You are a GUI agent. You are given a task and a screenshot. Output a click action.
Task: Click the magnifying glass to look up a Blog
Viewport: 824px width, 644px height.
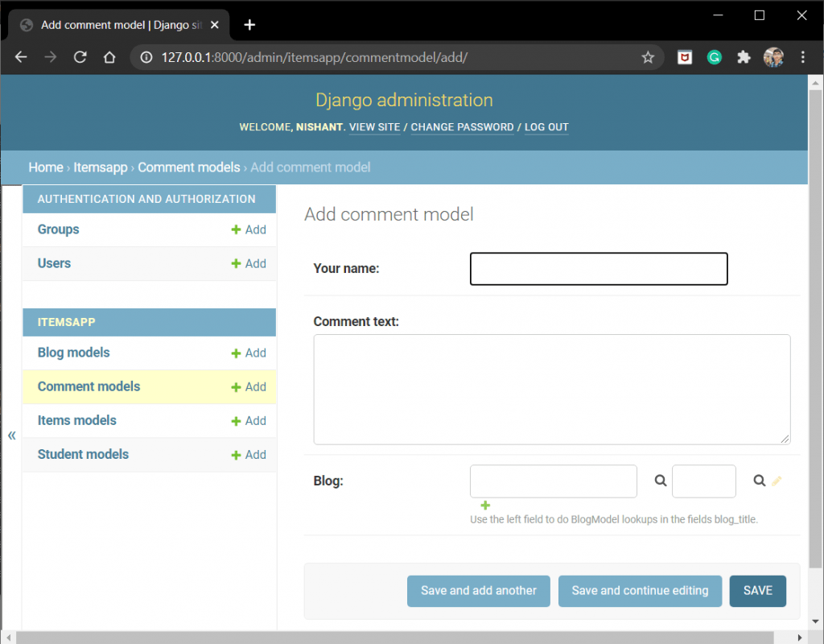[x=660, y=480]
